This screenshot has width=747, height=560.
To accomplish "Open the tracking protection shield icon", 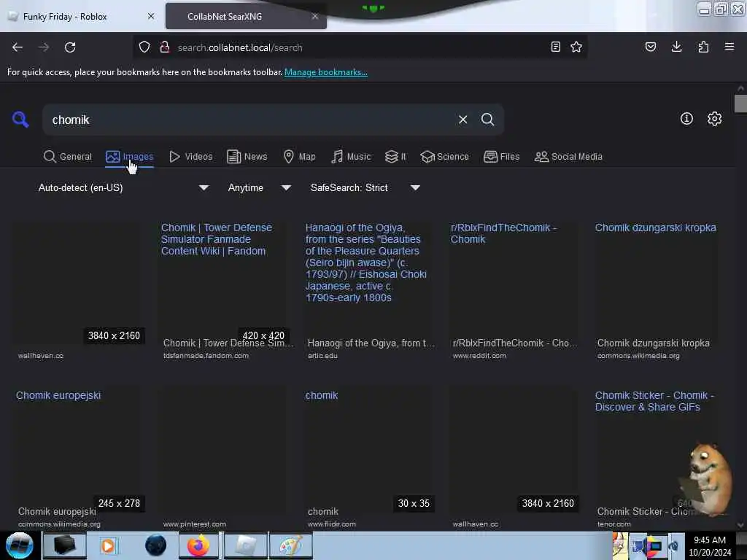I will (144, 47).
